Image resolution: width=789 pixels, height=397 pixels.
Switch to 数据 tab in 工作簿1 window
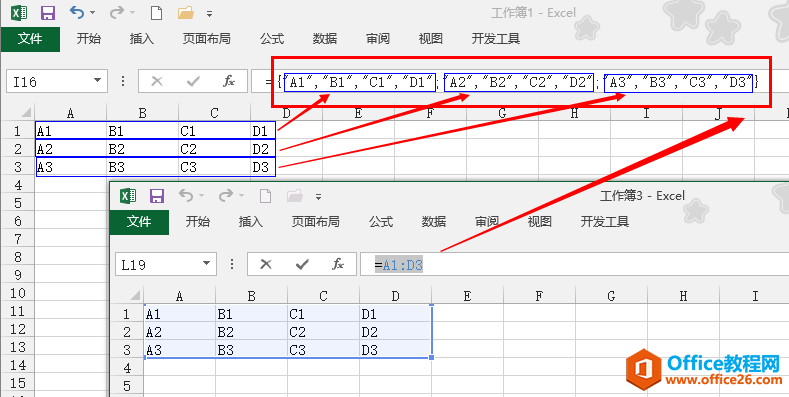coord(325,39)
